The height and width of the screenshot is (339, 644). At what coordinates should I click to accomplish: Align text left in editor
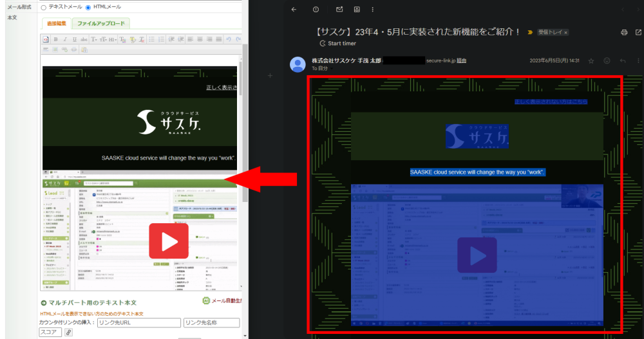pos(191,39)
